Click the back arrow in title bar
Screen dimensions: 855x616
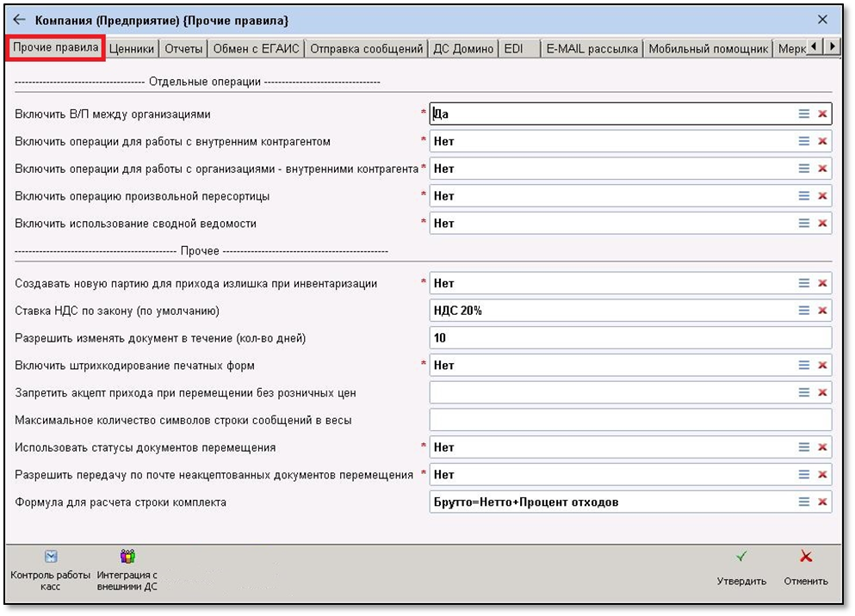(x=19, y=19)
